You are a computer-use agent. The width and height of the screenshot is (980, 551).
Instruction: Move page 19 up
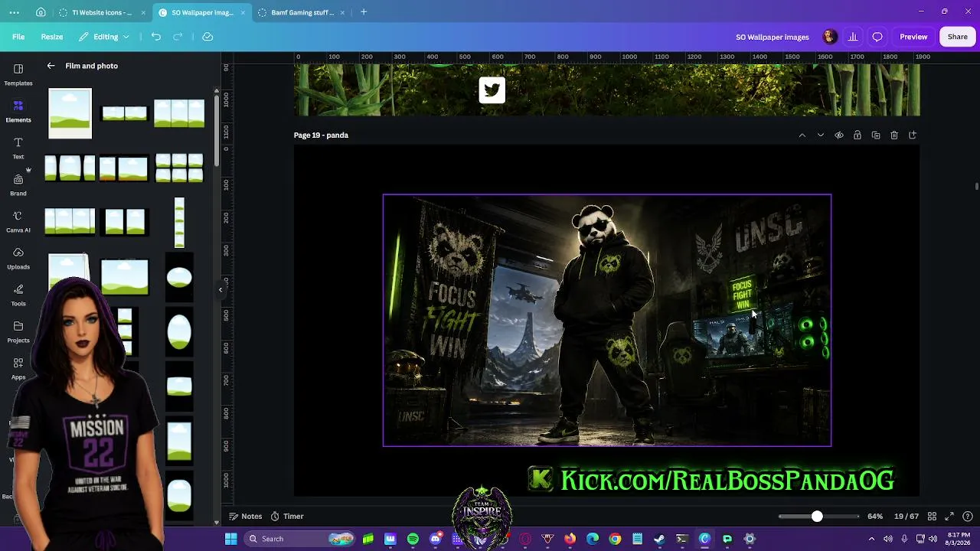coord(802,135)
